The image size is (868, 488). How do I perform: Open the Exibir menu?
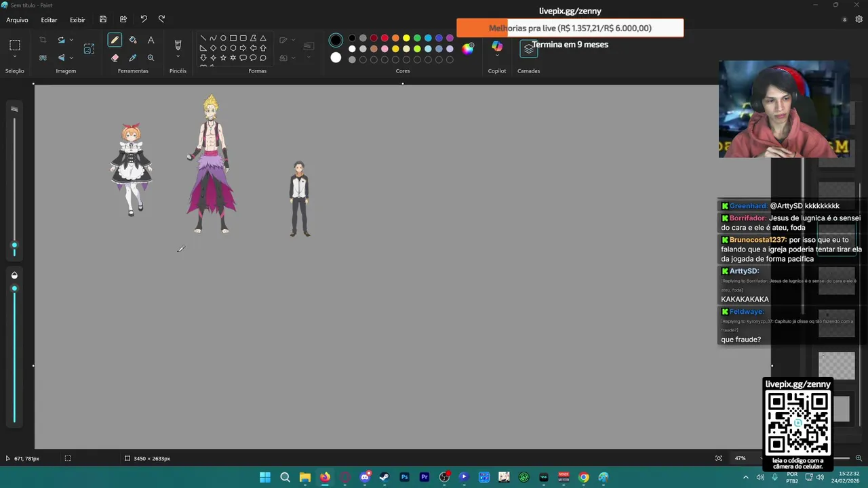click(x=77, y=20)
